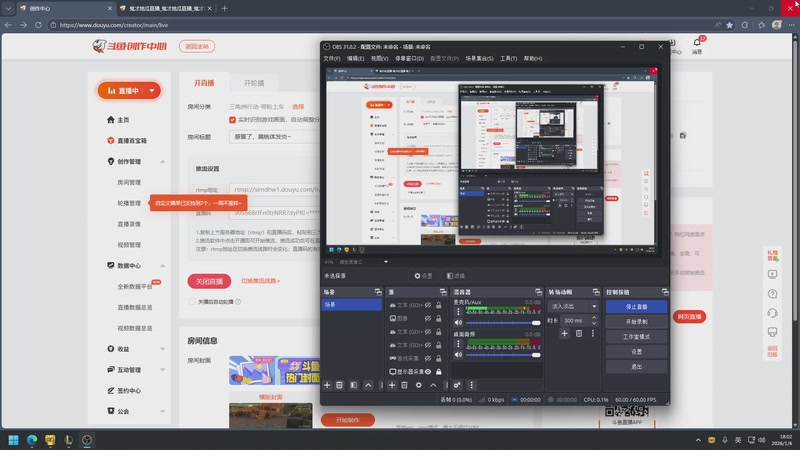Image resolution: width=800 pixels, height=450 pixels.
Task: Open browser tab list chevron
Action: 8,8
